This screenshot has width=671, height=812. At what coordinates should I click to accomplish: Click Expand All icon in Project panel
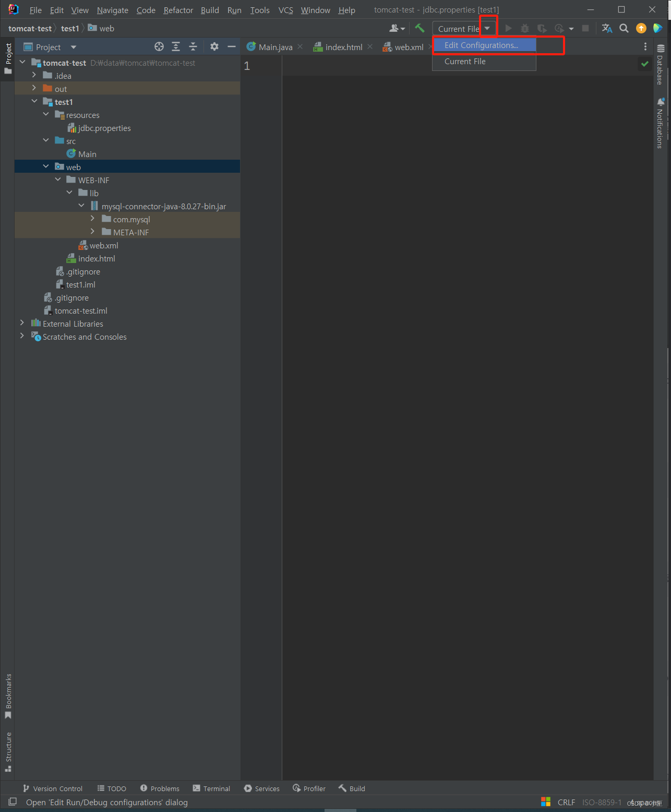point(176,47)
